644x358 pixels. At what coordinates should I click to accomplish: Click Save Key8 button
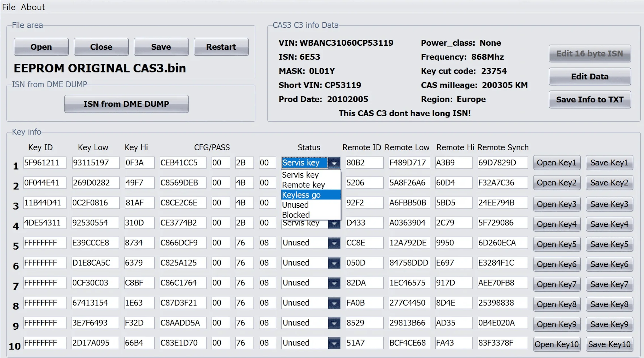[x=609, y=304]
